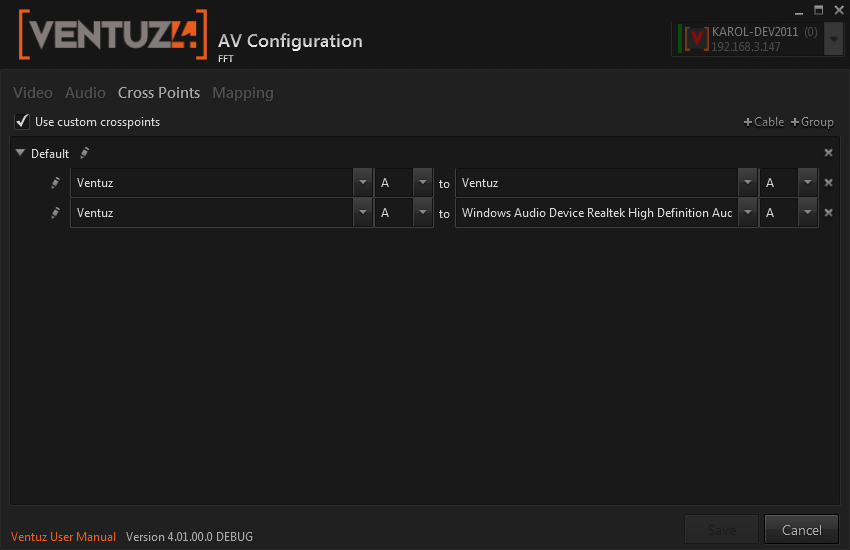Delete the first Ventuz to Ventuz cable

828,183
